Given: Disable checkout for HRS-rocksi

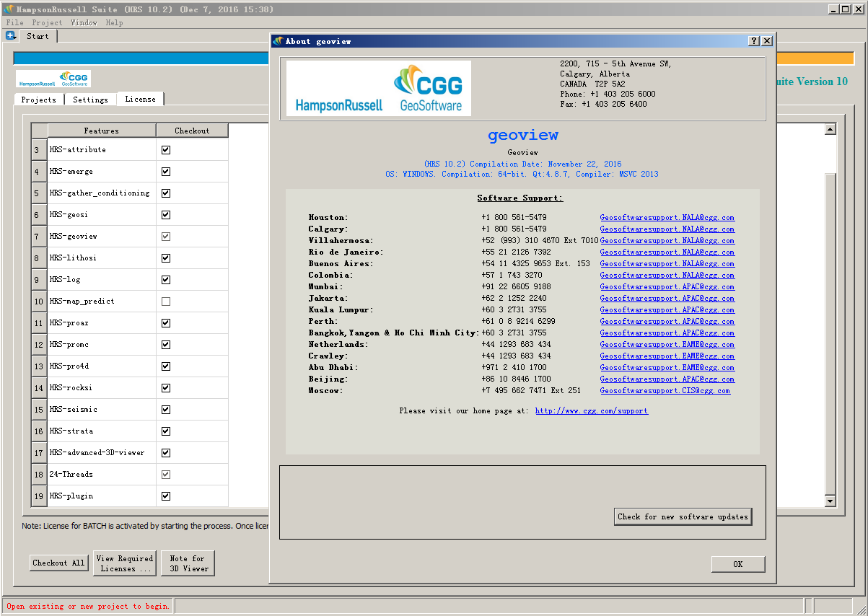Looking at the screenshot, I should tap(166, 388).
